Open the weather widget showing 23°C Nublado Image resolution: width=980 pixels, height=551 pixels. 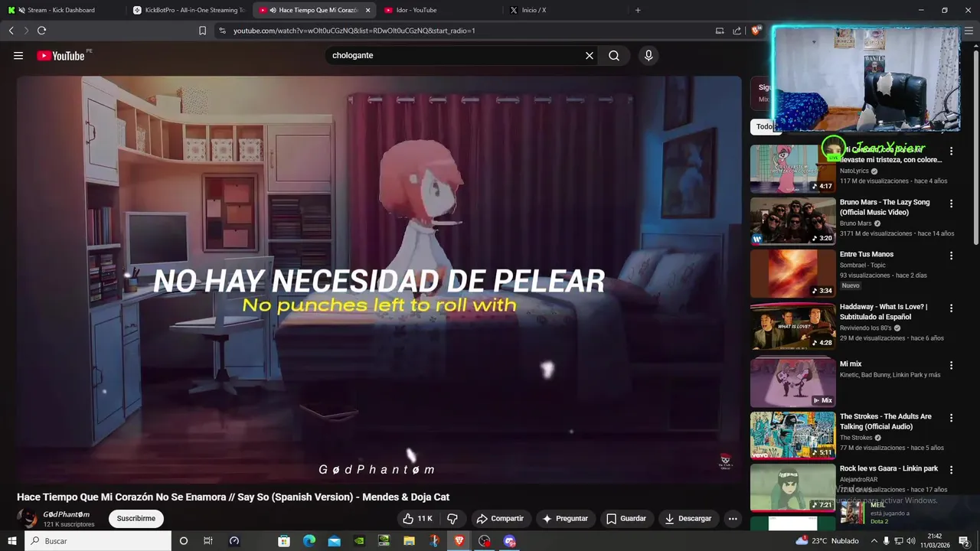coord(827,541)
